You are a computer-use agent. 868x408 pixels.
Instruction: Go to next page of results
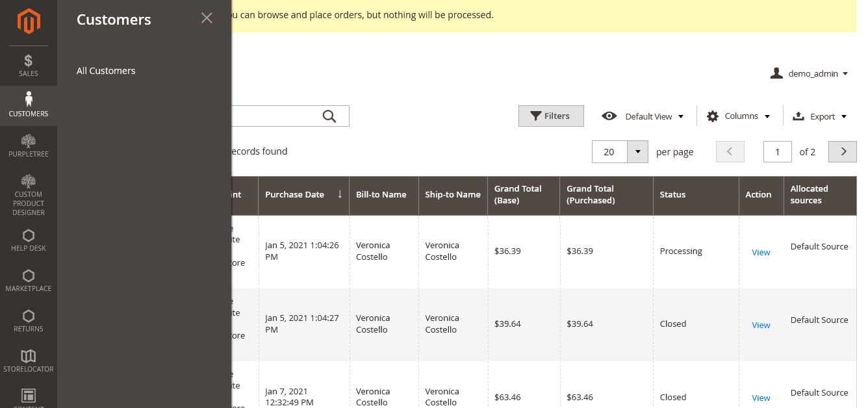[x=842, y=151]
